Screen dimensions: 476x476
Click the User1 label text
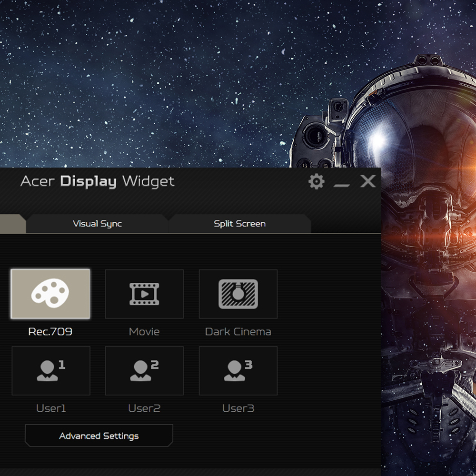pos(51,408)
